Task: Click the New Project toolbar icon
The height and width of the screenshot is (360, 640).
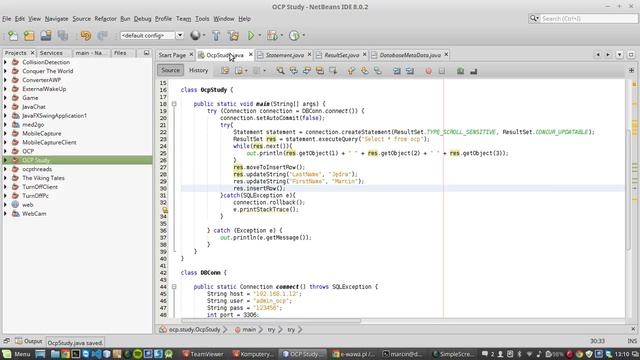Action: tap(29, 36)
